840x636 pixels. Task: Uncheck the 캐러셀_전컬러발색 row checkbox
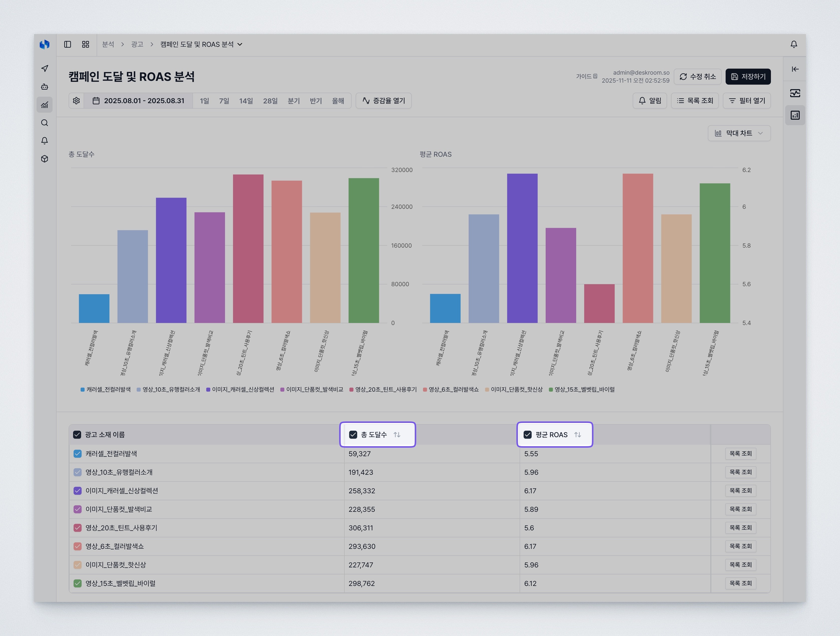click(78, 453)
